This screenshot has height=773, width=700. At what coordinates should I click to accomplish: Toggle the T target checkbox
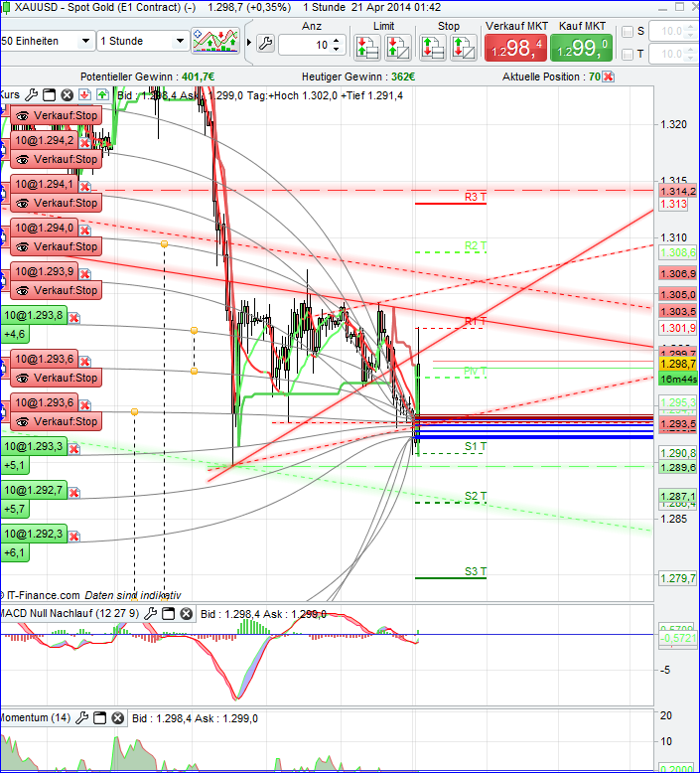628,55
